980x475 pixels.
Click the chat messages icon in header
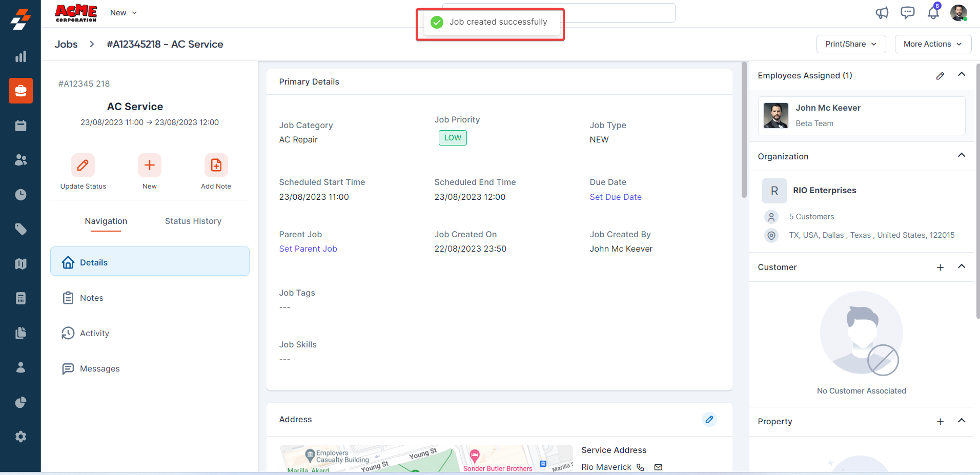click(x=908, y=13)
